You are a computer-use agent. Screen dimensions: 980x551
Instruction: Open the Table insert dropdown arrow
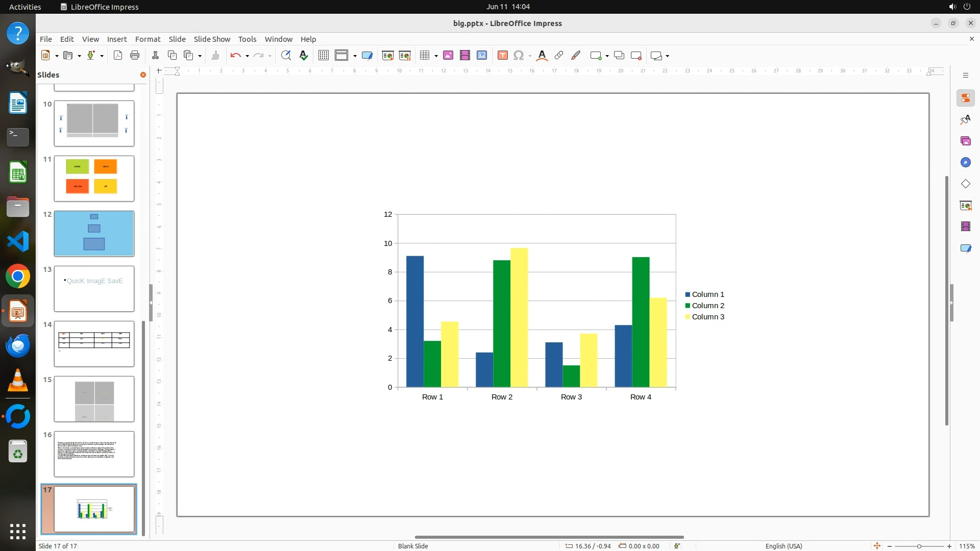tap(436, 56)
